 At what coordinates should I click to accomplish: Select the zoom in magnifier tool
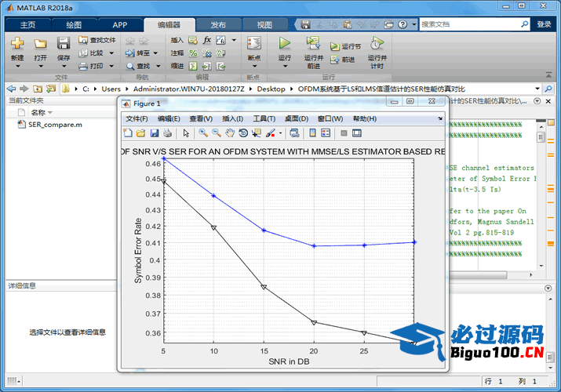tap(203, 133)
